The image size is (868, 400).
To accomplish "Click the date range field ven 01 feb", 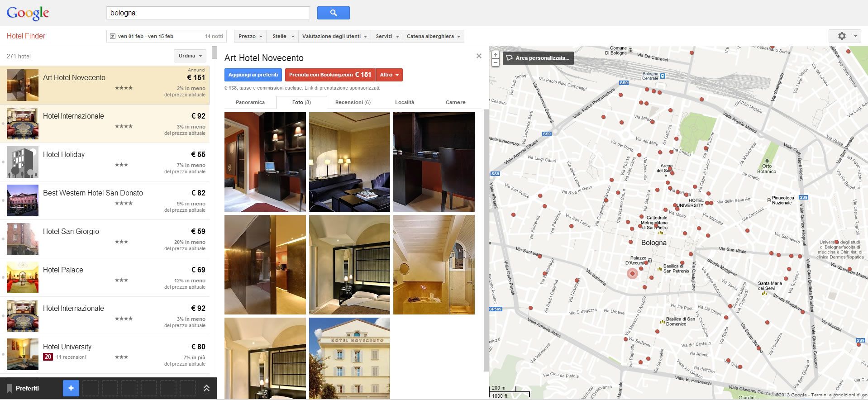I will click(166, 36).
